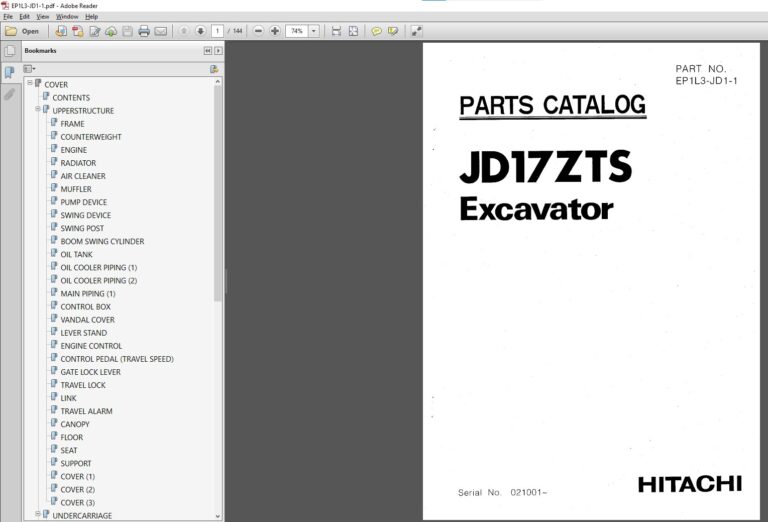Select the COVER (3) bookmark
768x522 pixels.
(x=77, y=502)
